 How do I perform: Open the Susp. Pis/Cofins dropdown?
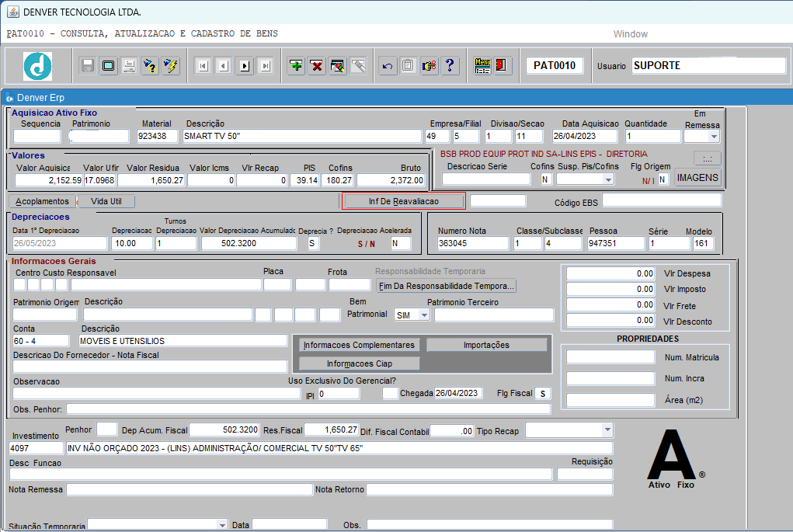[607, 179]
